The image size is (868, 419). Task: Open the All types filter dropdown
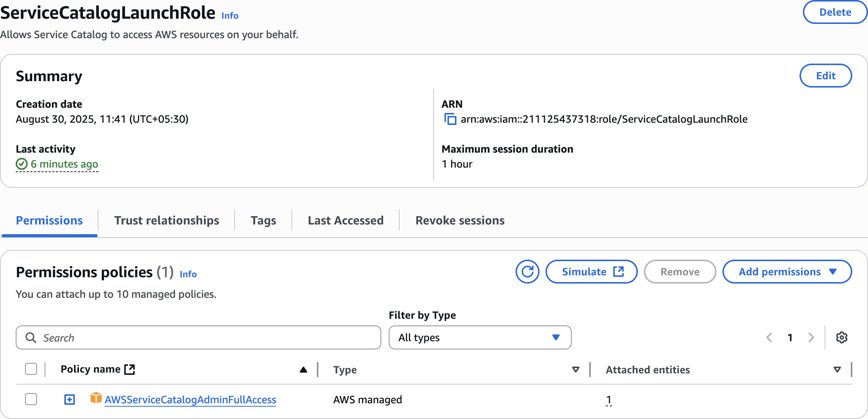click(480, 337)
